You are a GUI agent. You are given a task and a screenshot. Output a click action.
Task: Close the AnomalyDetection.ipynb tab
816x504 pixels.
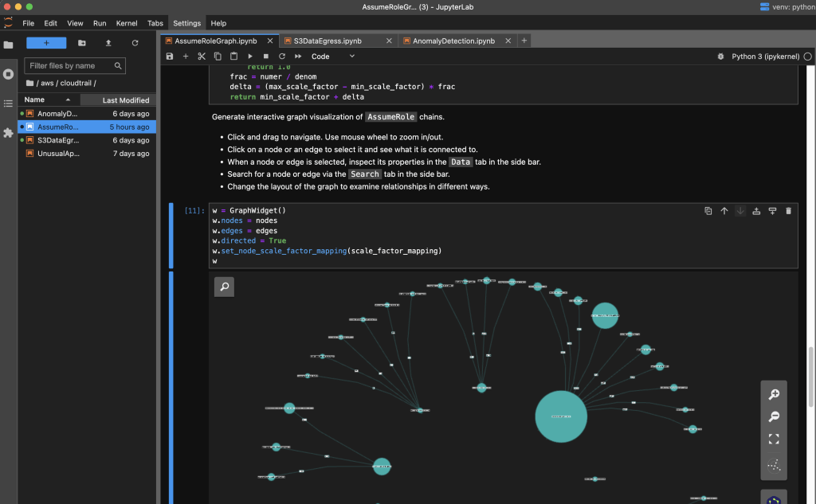tap(508, 41)
